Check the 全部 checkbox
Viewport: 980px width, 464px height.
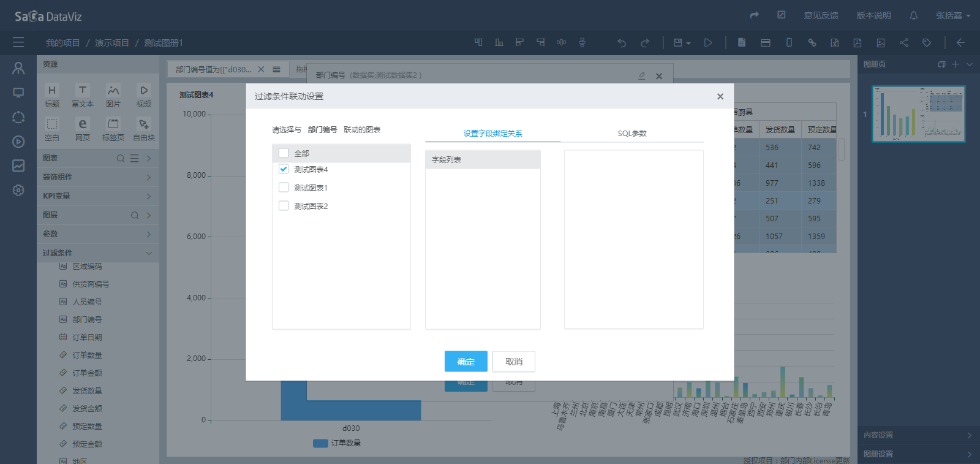coord(284,153)
